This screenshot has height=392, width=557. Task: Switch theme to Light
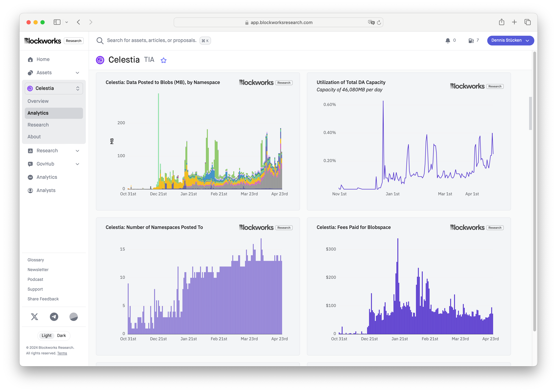[x=46, y=336]
